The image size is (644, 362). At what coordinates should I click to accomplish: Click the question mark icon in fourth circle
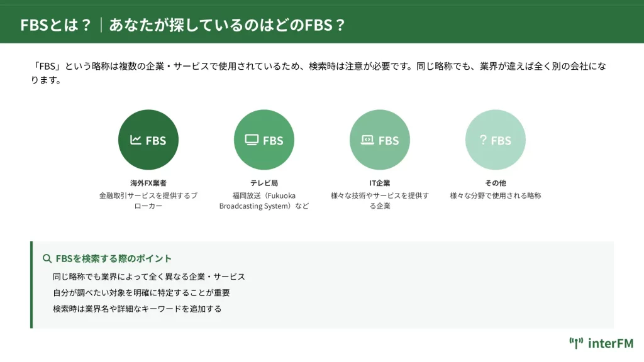click(x=483, y=140)
